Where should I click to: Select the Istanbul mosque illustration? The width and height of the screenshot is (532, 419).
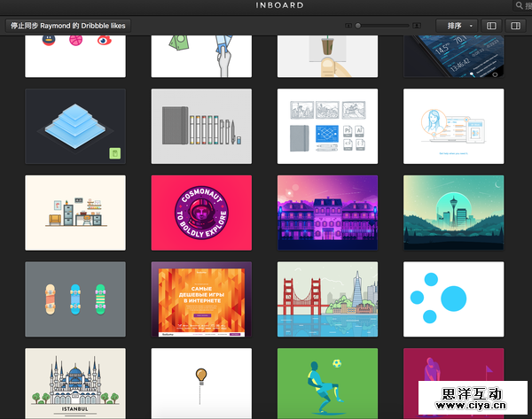pyautogui.click(x=75, y=383)
